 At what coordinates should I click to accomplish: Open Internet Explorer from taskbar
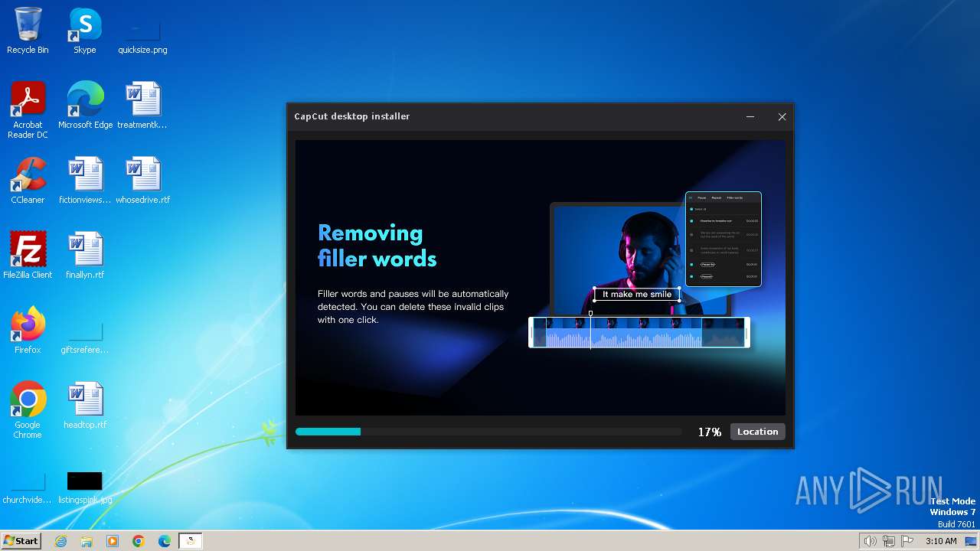pyautogui.click(x=60, y=541)
